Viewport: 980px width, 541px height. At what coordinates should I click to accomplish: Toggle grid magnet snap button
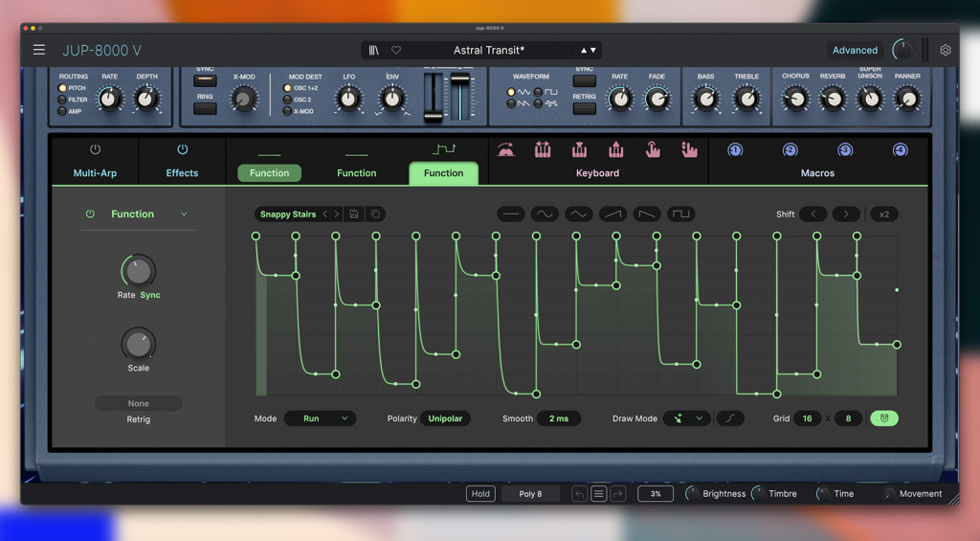(883, 418)
